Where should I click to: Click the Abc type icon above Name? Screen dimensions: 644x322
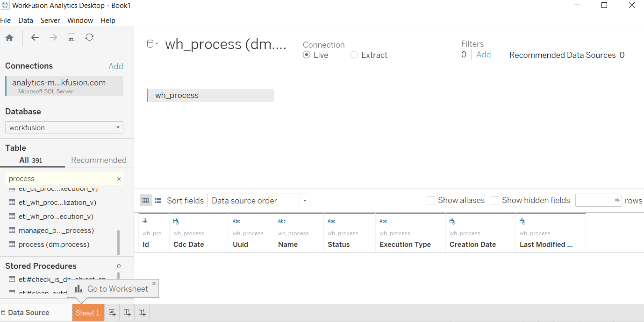click(x=282, y=221)
